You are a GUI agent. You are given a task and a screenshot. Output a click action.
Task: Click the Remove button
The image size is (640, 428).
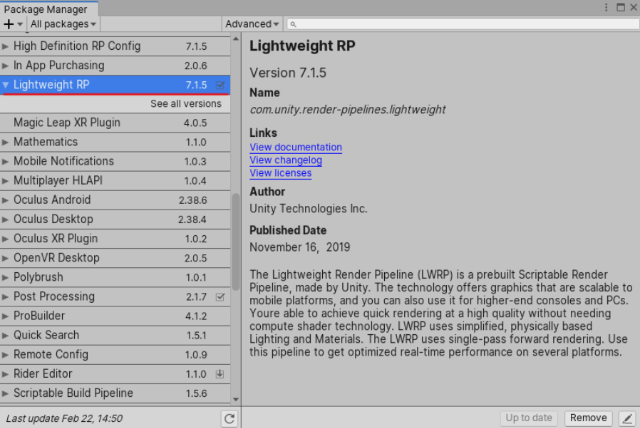tap(588, 418)
